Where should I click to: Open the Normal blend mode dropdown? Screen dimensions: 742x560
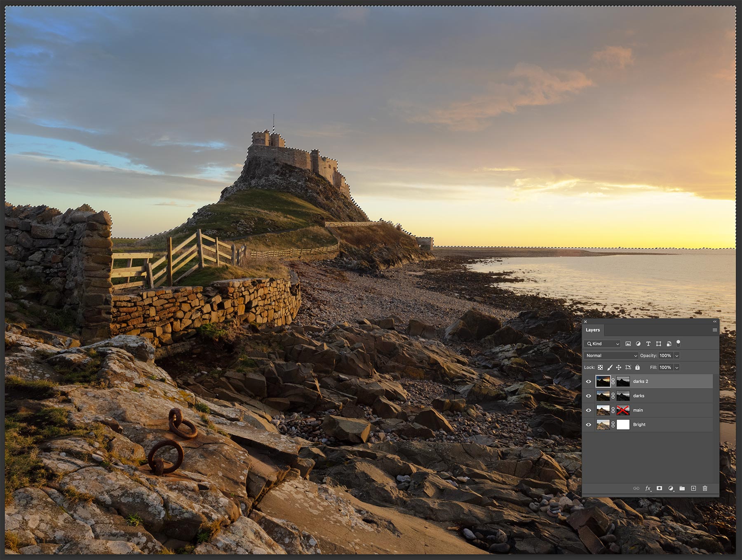point(611,355)
